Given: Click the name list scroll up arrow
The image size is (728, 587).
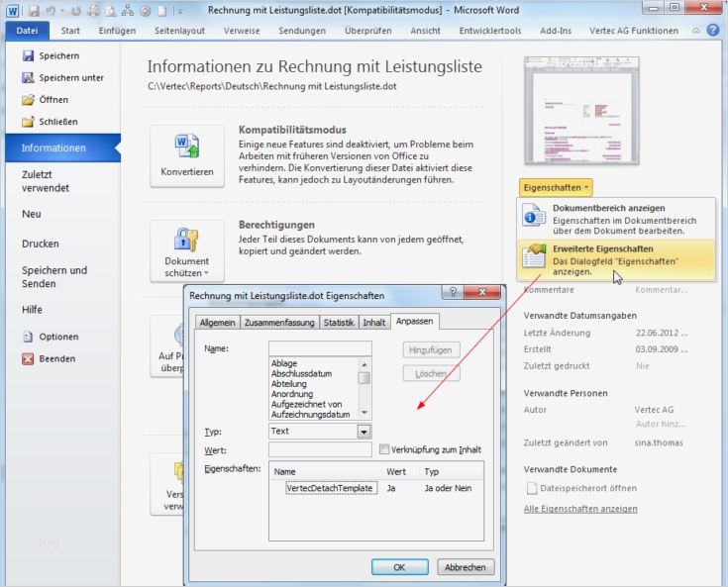Looking at the screenshot, I should (x=364, y=364).
